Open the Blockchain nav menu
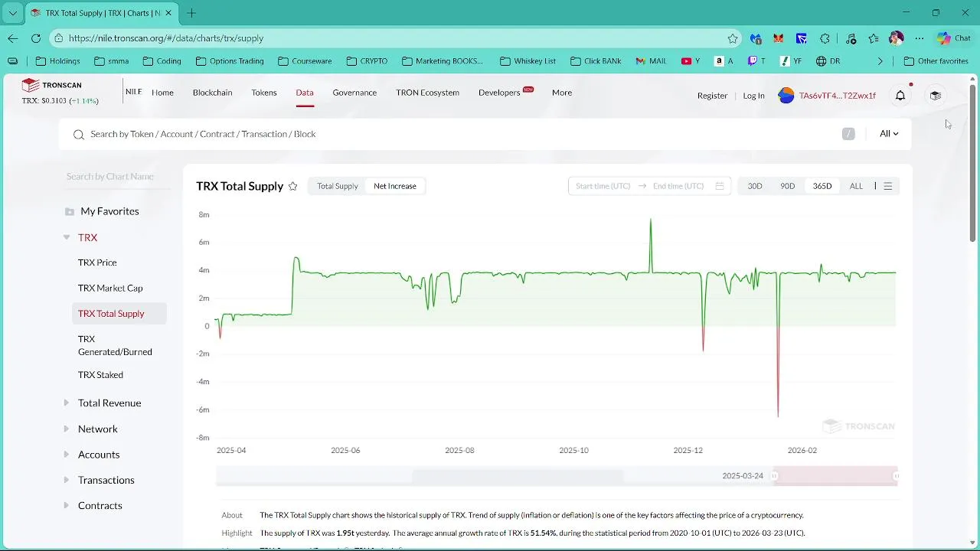The image size is (980, 551). click(212, 93)
